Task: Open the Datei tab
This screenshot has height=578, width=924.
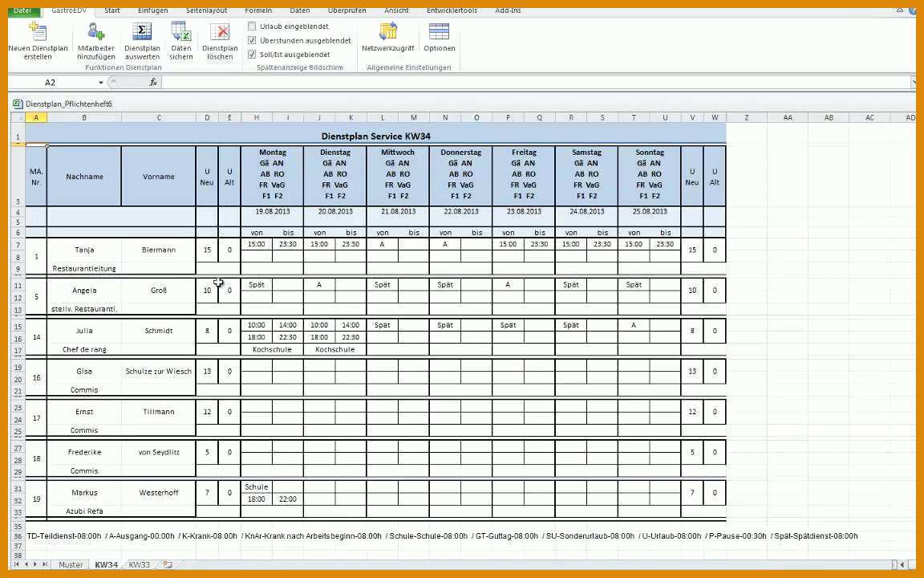Action: (x=22, y=10)
